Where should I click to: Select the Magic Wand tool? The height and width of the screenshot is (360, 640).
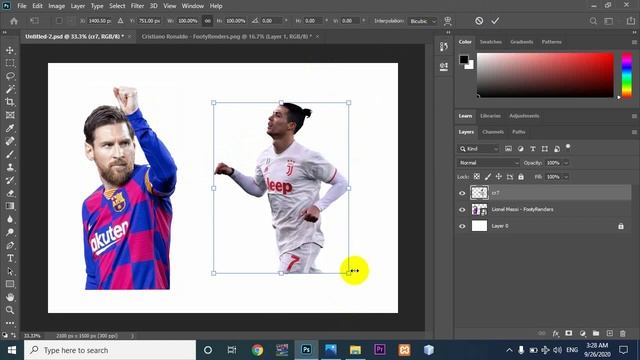pyautogui.click(x=10, y=89)
